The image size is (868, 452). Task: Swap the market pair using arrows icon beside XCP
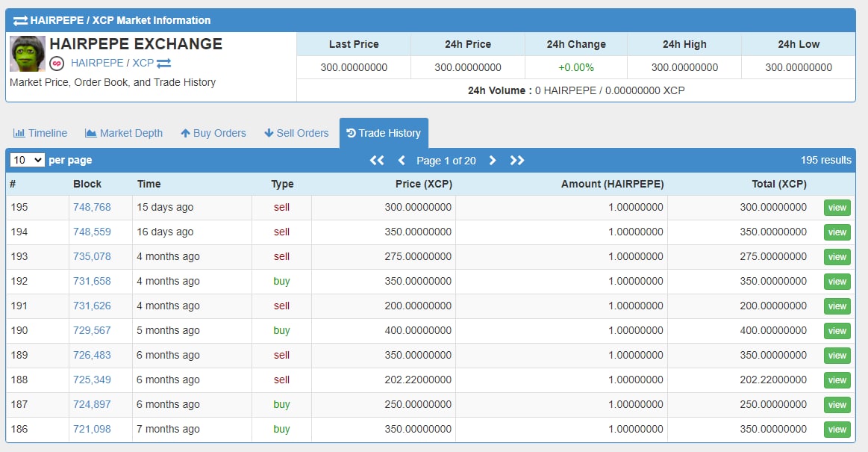coord(164,64)
